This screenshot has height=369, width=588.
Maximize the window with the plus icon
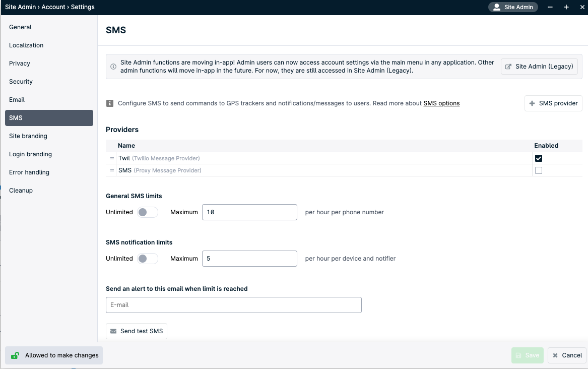pos(566,7)
